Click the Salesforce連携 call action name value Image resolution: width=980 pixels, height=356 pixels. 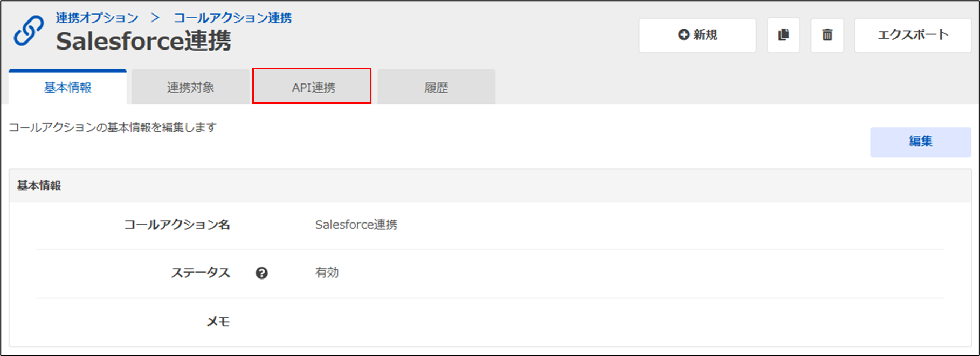tap(356, 225)
